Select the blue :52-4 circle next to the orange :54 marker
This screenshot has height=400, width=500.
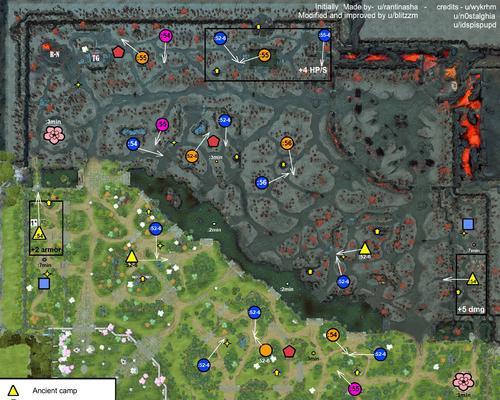[x=380, y=354]
